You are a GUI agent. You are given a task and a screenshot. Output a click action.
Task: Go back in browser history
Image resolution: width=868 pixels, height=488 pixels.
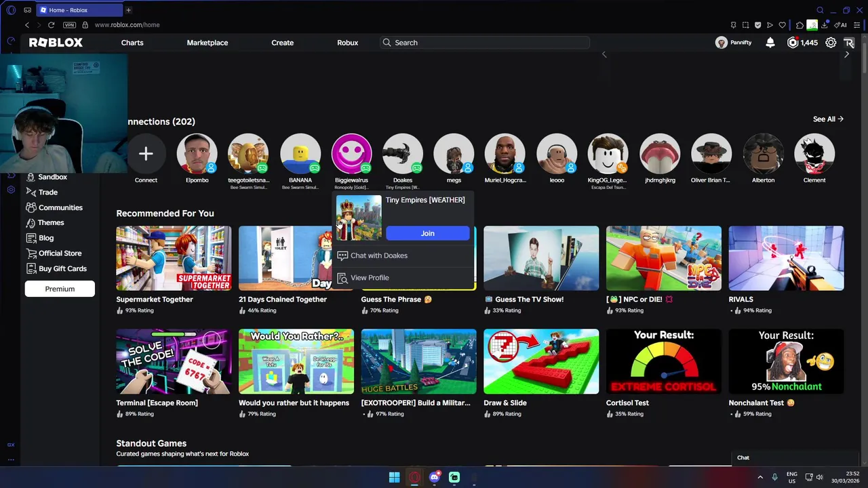(x=27, y=25)
